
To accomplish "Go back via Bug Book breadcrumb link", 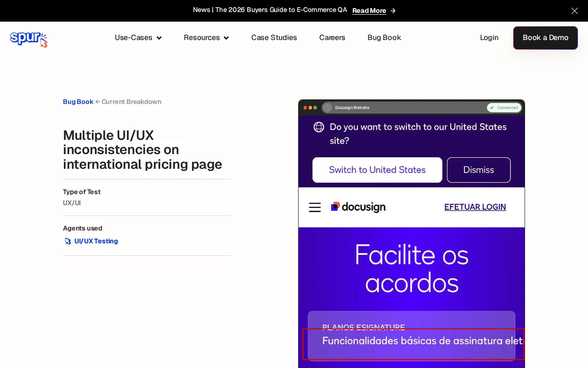I will click(x=78, y=102).
